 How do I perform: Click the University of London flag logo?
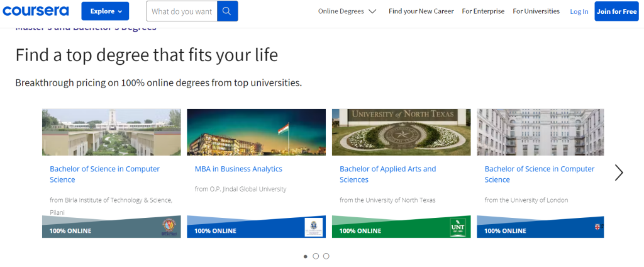[x=598, y=227]
